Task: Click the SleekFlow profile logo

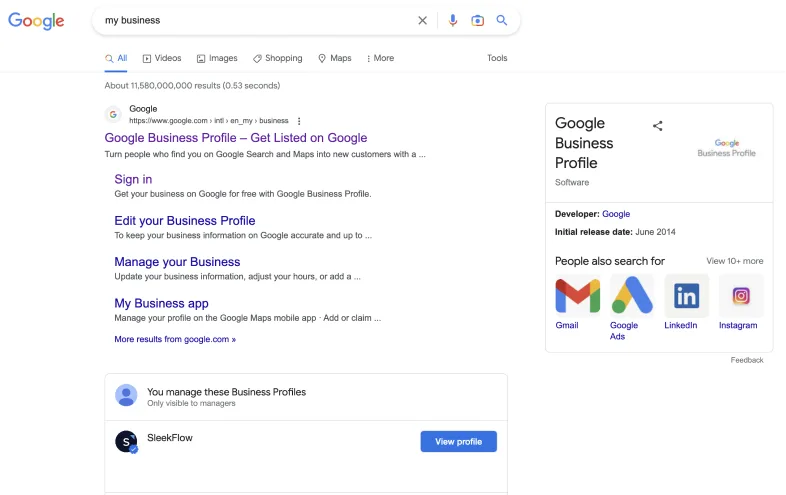Action: (126, 442)
